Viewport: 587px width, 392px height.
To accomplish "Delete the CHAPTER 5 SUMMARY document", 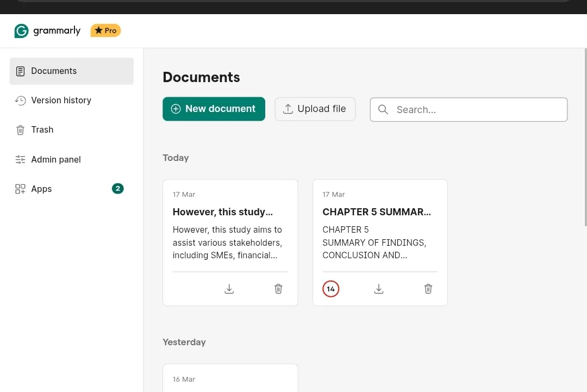I will [428, 289].
